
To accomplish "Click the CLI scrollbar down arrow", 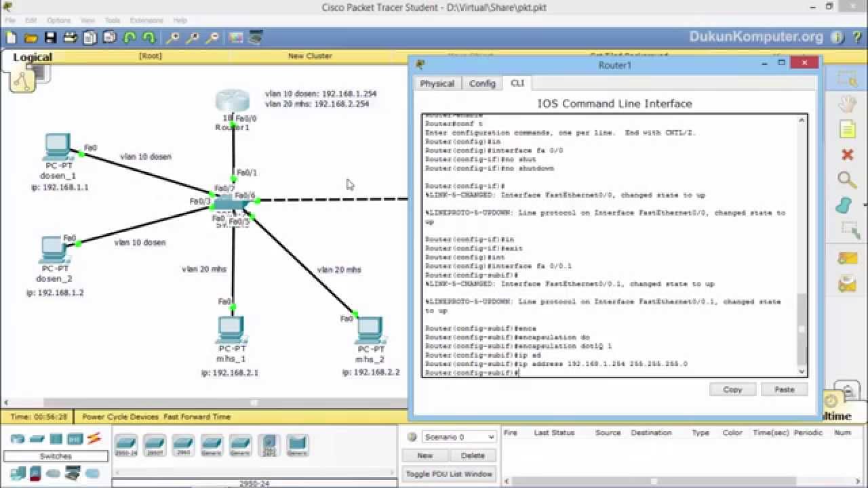I will tap(802, 371).
